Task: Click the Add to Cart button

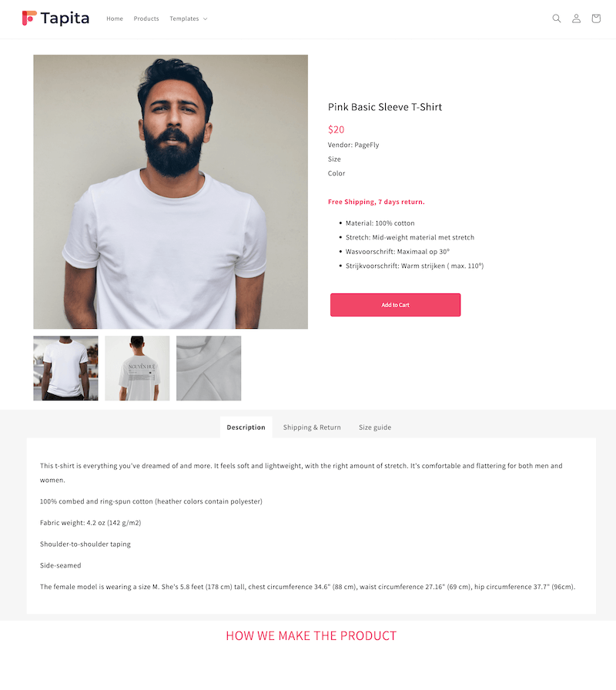Action: (x=396, y=305)
